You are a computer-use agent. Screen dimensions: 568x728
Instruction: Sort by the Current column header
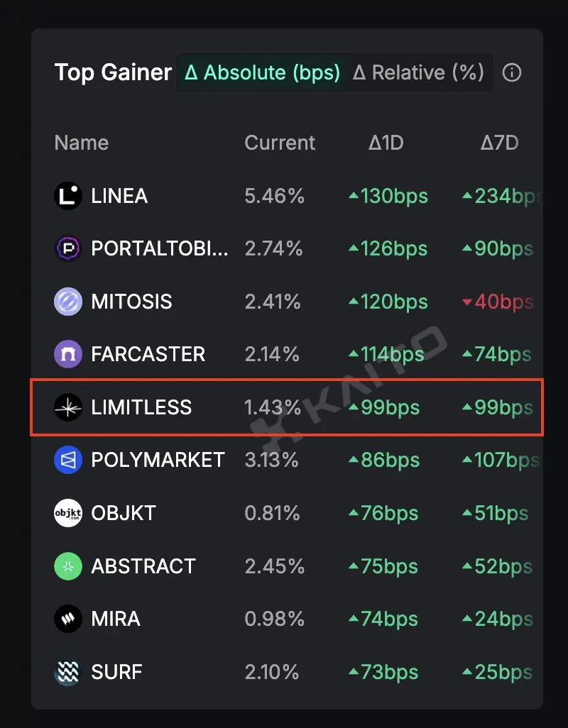280,143
